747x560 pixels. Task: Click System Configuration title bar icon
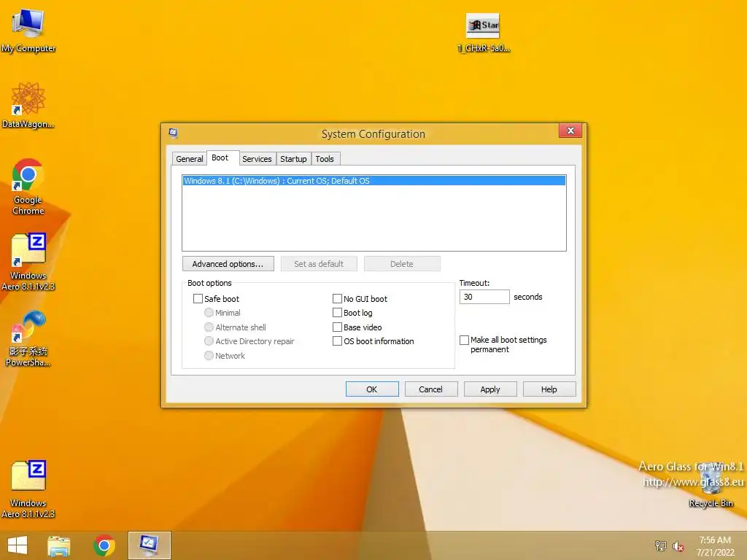(x=174, y=133)
